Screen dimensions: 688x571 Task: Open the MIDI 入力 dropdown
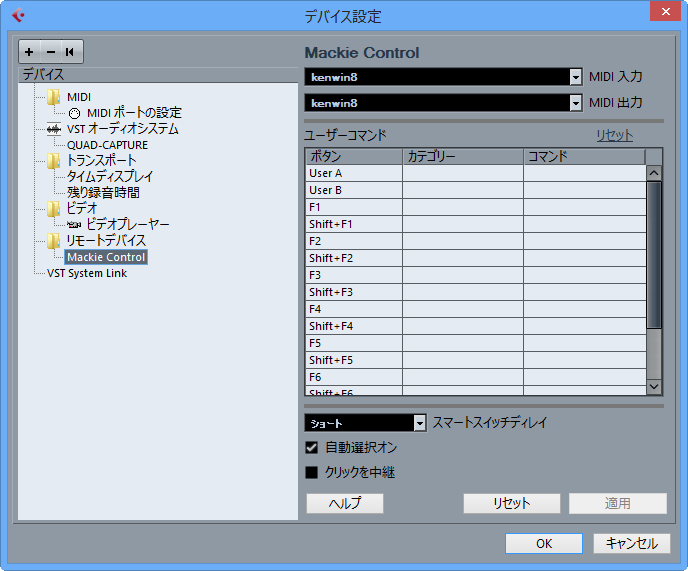pyautogui.click(x=576, y=77)
